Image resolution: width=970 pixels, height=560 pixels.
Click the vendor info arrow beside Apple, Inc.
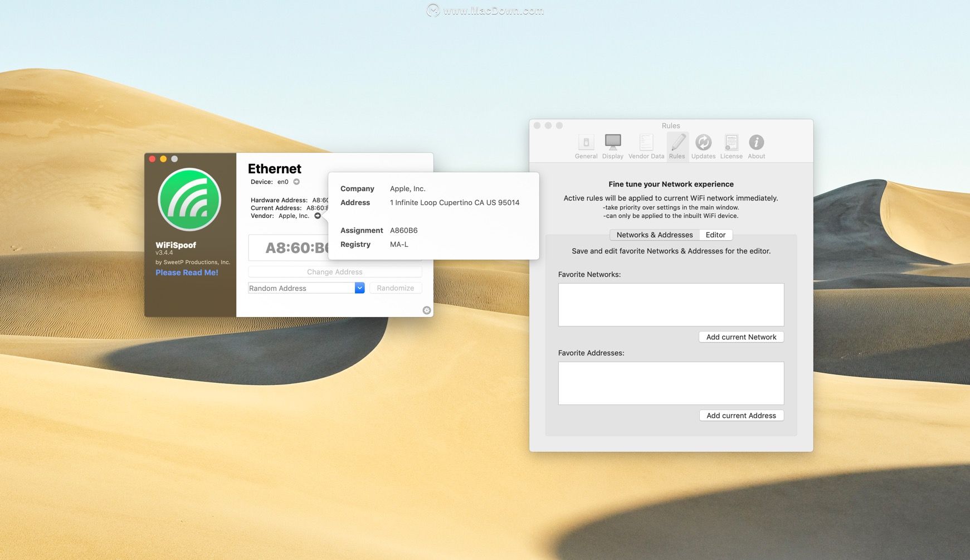point(318,216)
